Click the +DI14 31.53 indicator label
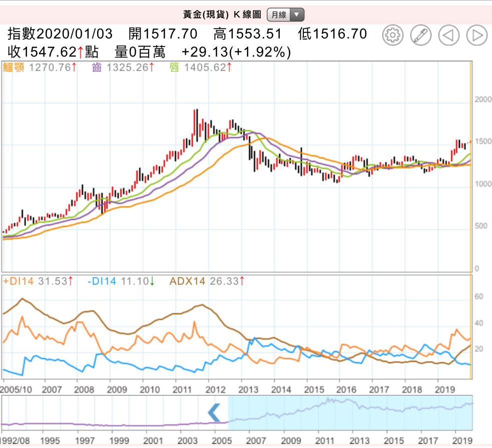 [38, 281]
